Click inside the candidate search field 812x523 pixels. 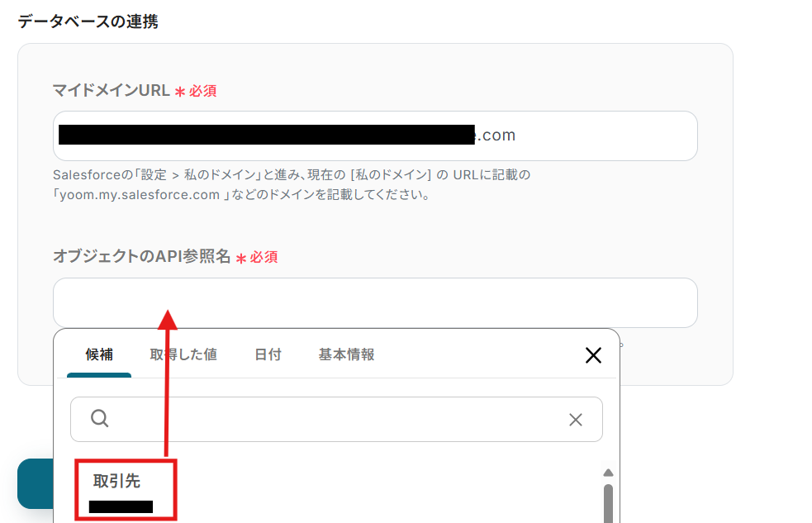[x=330, y=419]
